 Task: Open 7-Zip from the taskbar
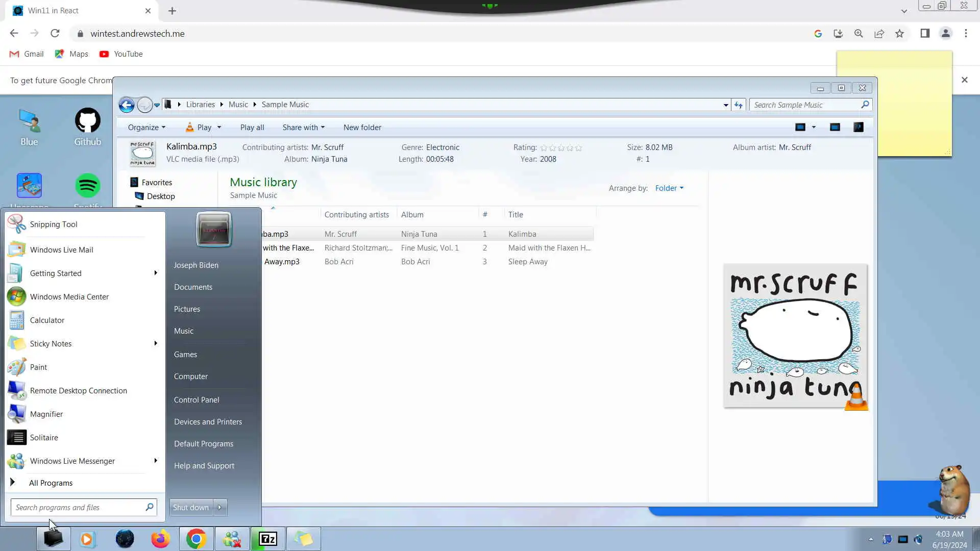click(268, 539)
